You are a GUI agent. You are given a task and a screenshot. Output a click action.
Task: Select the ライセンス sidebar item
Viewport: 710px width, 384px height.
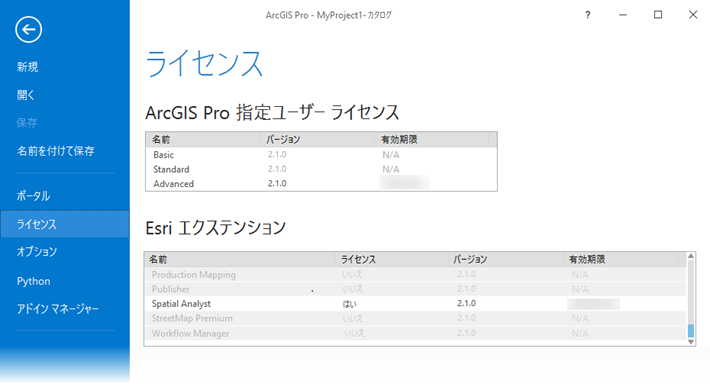point(65,224)
